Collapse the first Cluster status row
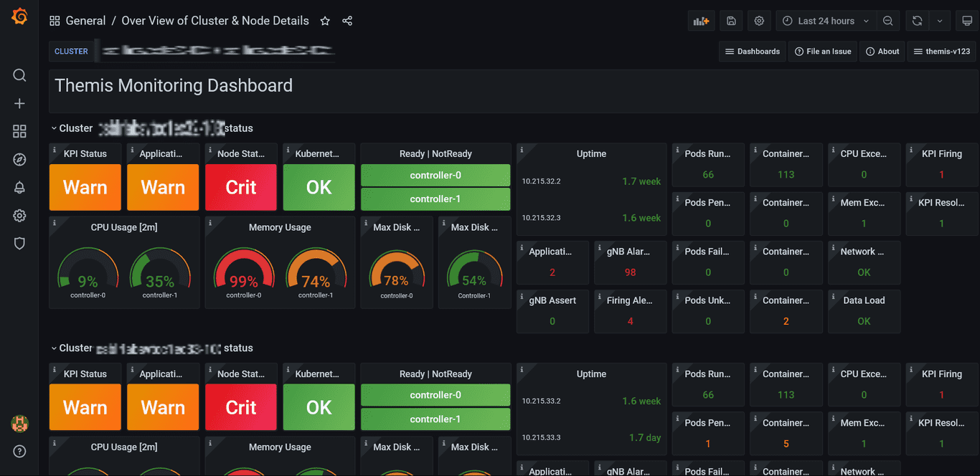 click(54, 128)
